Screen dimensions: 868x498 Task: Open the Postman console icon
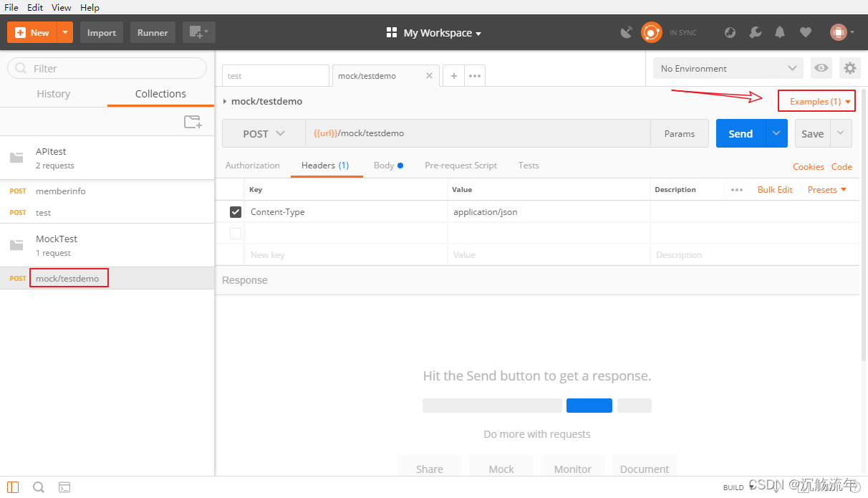click(64, 487)
